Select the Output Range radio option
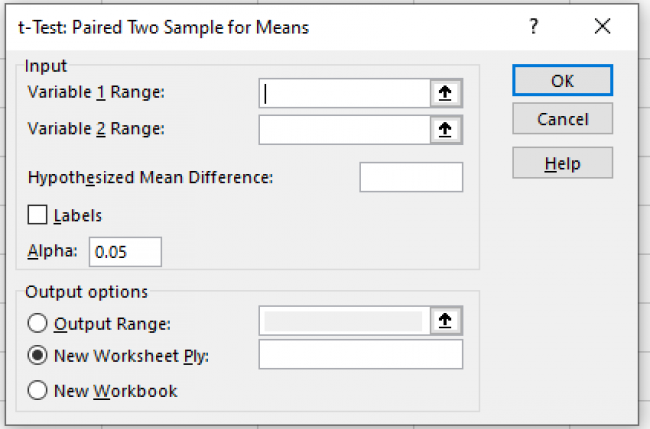The width and height of the screenshot is (650, 429). [39, 323]
